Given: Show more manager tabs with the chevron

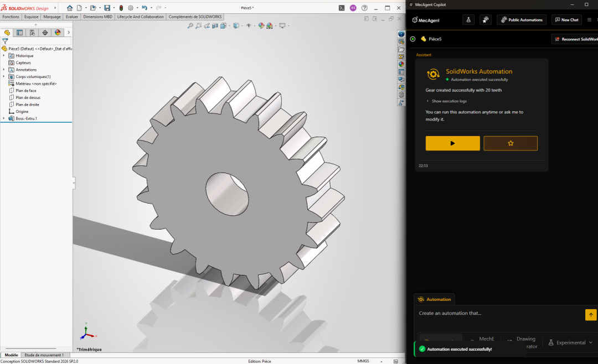Looking at the screenshot, I should (69, 33).
